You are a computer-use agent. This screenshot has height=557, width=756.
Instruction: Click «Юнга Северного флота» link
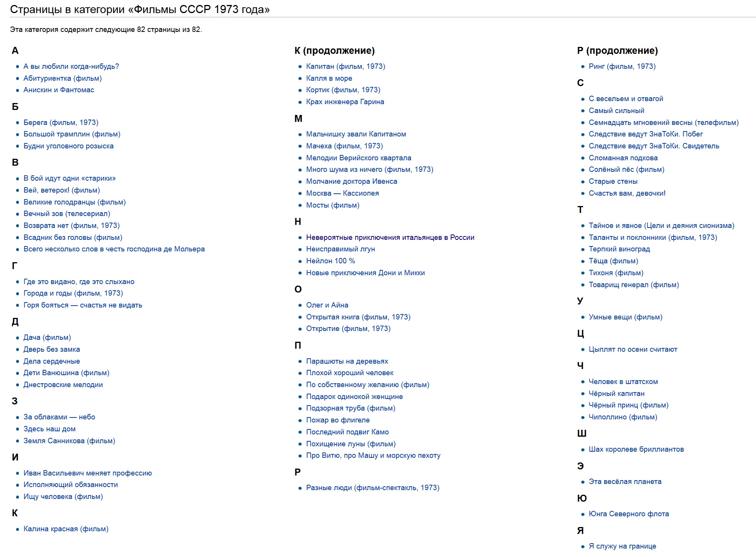click(x=629, y=514)
